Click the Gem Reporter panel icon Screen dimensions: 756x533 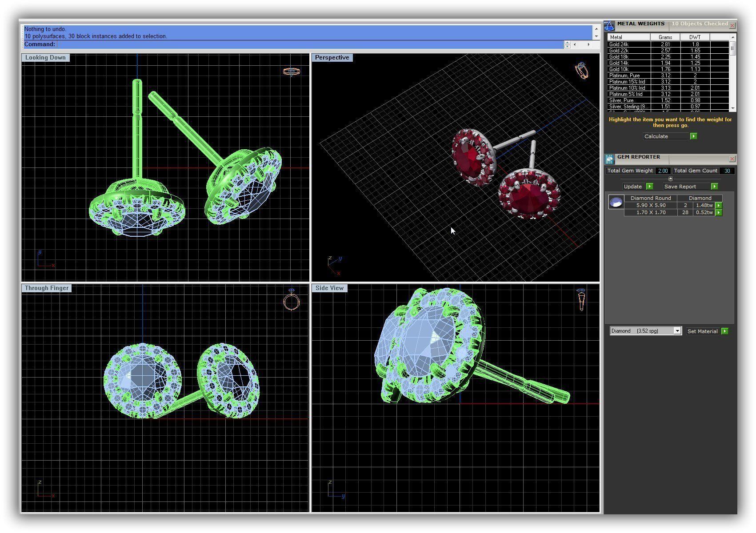point(609,159)
